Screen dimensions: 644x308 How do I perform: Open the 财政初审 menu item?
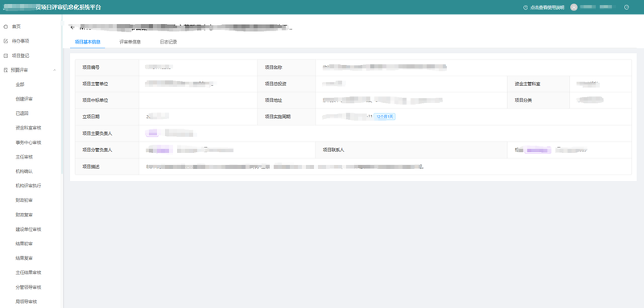click(24, 200)
